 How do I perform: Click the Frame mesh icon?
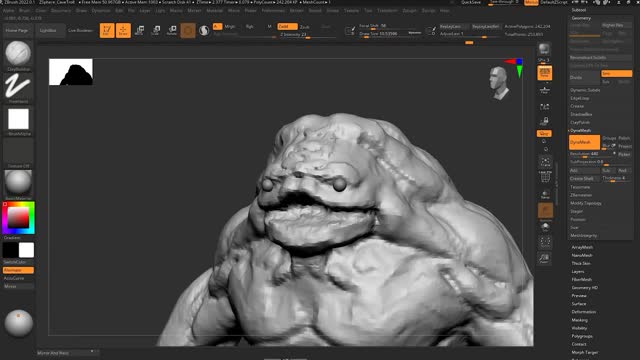[x=545, y=162]
